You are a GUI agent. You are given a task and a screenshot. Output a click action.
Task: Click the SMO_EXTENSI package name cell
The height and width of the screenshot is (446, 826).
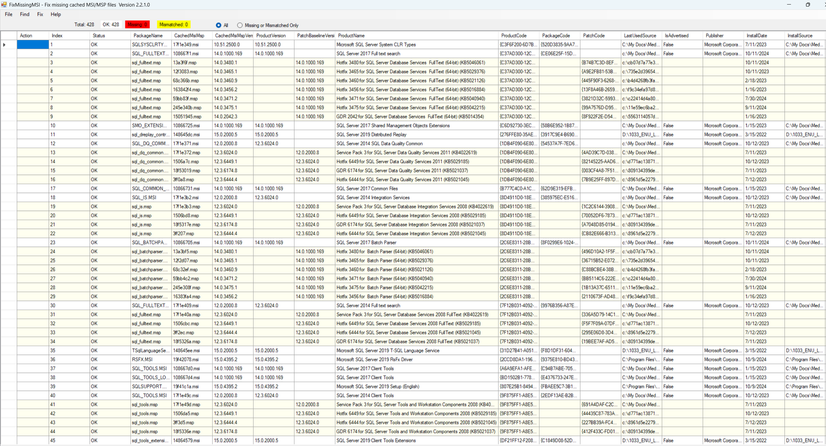[x=151, y=126]
